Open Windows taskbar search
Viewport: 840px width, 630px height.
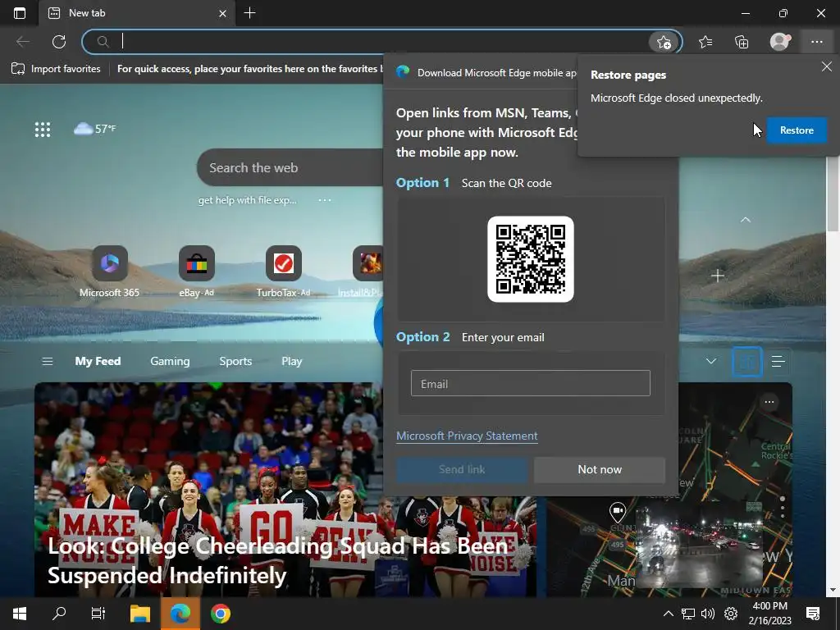point(59,614)
